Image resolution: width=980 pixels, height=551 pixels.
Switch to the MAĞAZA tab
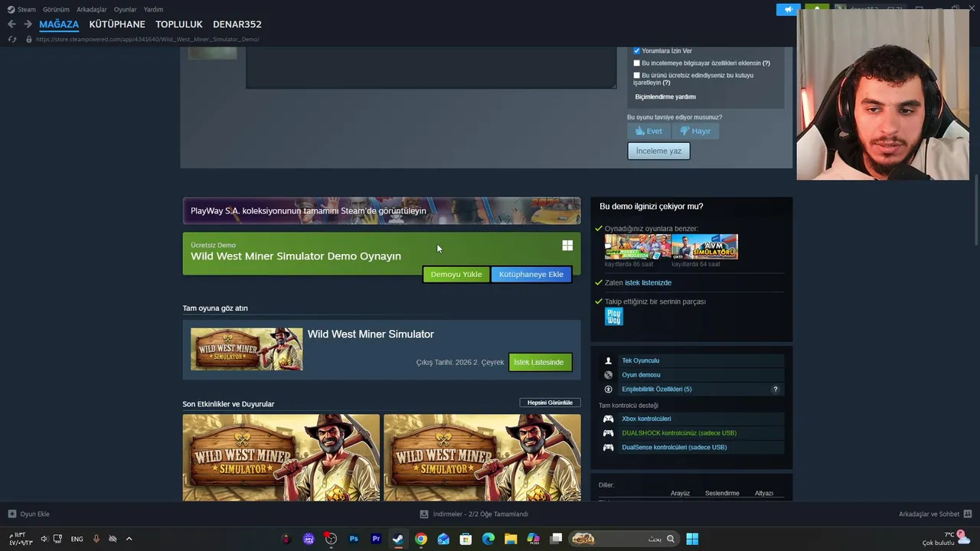click(x=59, y=24)
